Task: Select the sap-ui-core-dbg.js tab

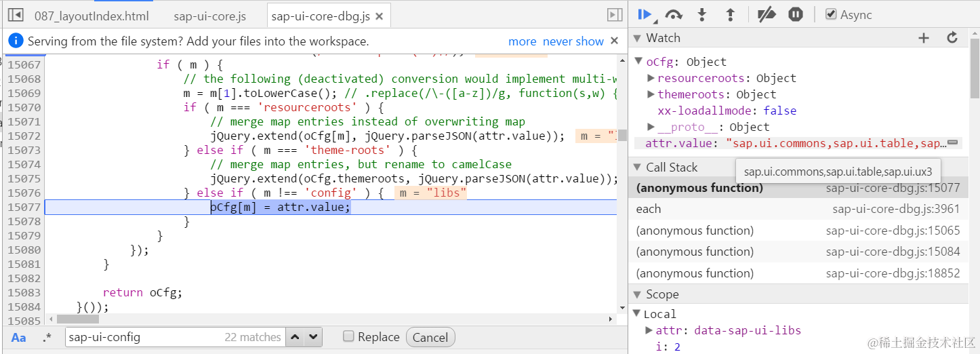Action: coord(320,16)
